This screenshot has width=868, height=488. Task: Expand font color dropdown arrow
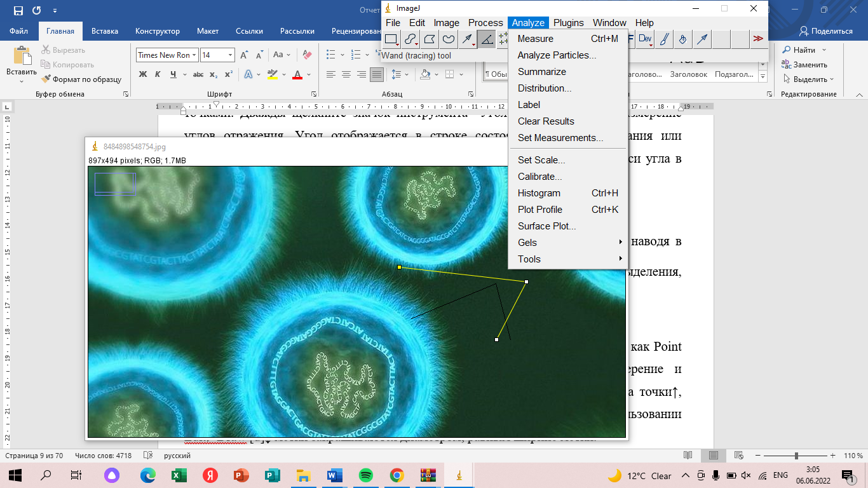(308, 74)
